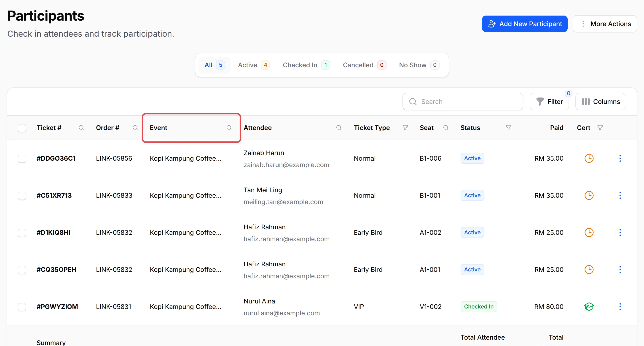
Task: Click the graduation cap certificate icon for #PGWYZIOM
Action: (589, 306)
